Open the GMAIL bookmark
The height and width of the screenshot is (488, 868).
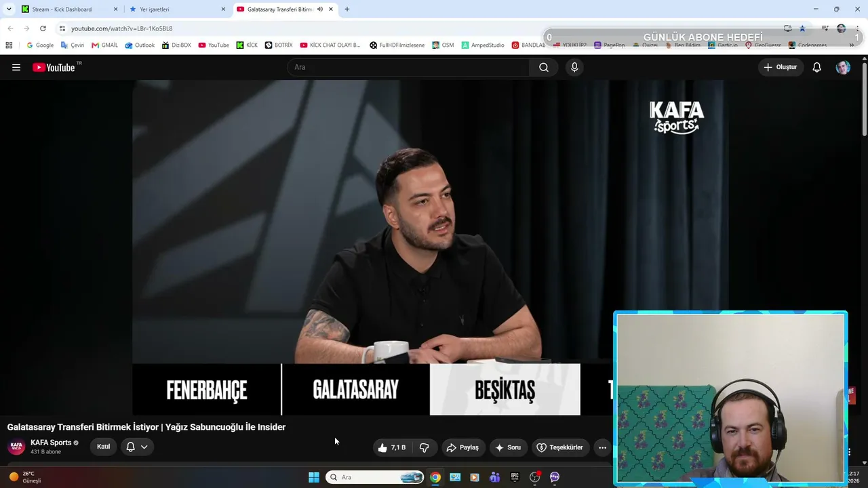click(x=104, y=45)
